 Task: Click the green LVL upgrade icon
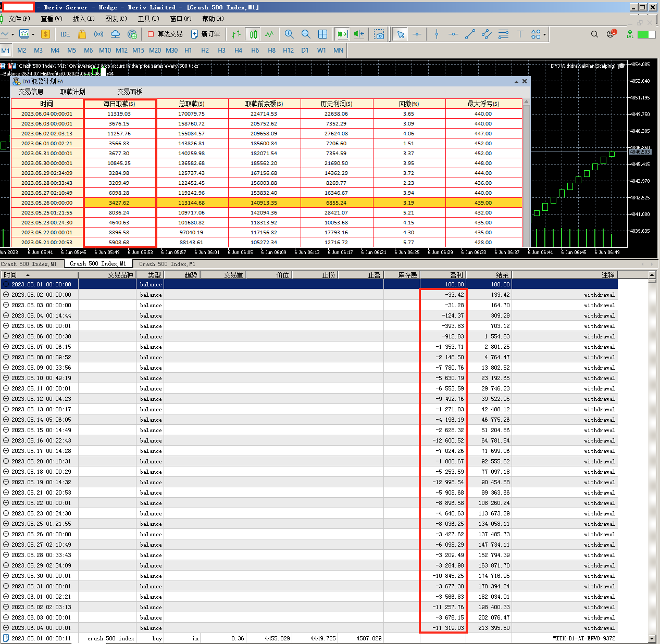click(x=630, y=34)
